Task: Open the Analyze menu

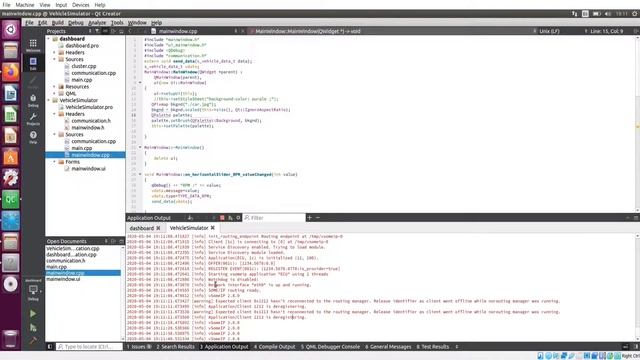Action: 97,23
